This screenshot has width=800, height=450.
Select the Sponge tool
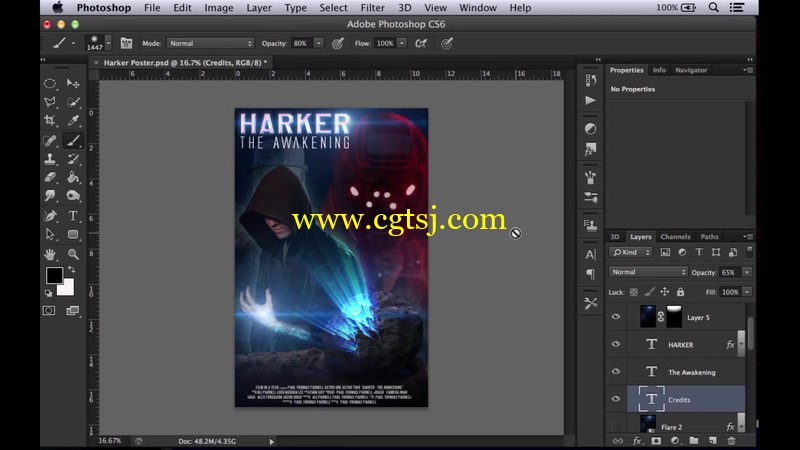pyautogui.click(x=73, y=195)
